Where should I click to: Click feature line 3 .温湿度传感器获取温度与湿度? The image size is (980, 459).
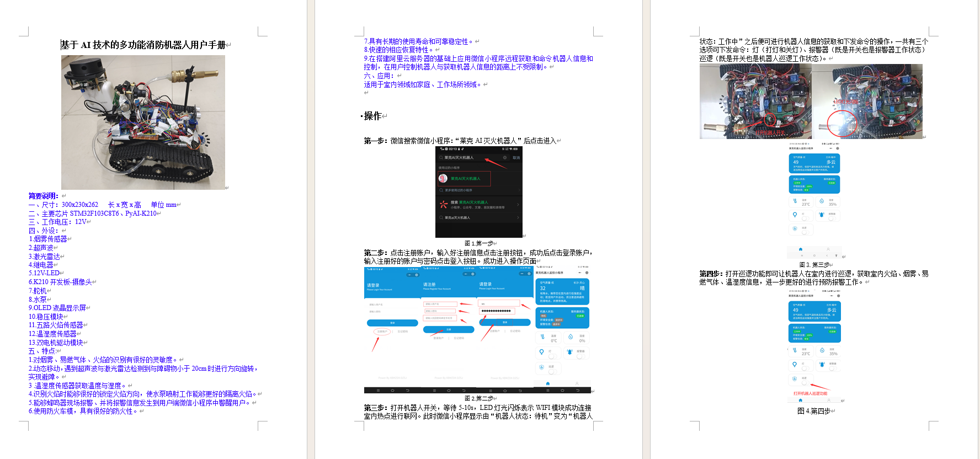coord(78,386)
